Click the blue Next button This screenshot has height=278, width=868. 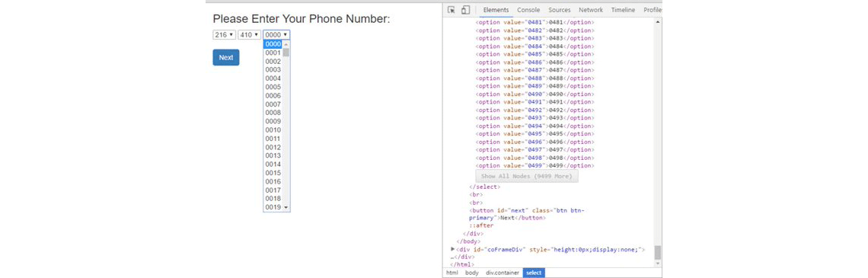click(x=226, y=58)
